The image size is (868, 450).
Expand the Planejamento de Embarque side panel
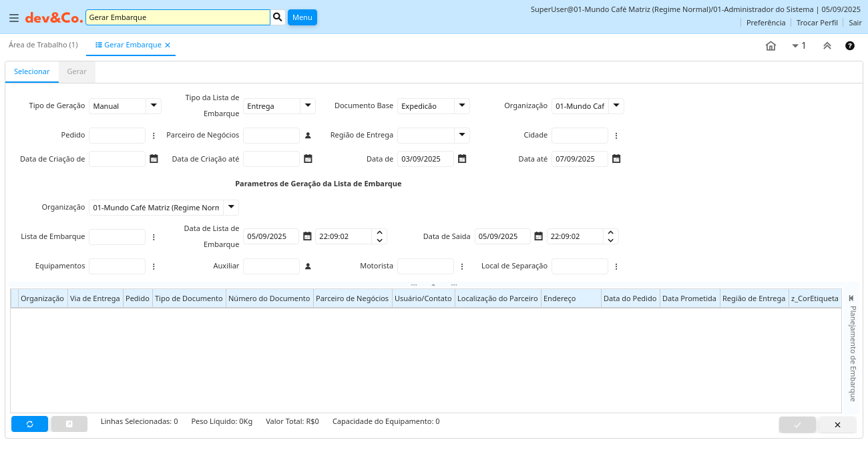851,298
